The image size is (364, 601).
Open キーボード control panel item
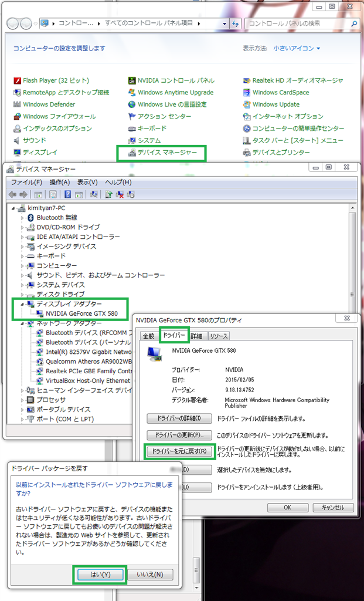pos(147,128)
